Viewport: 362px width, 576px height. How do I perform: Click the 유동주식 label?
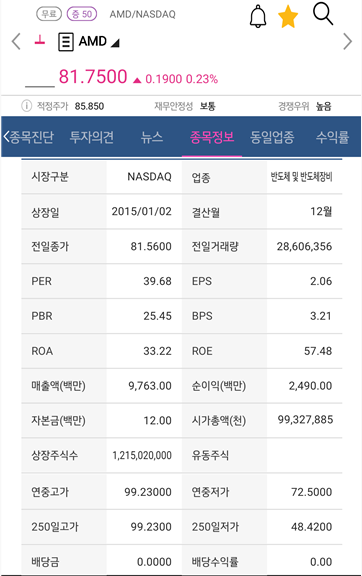point(210,456)
